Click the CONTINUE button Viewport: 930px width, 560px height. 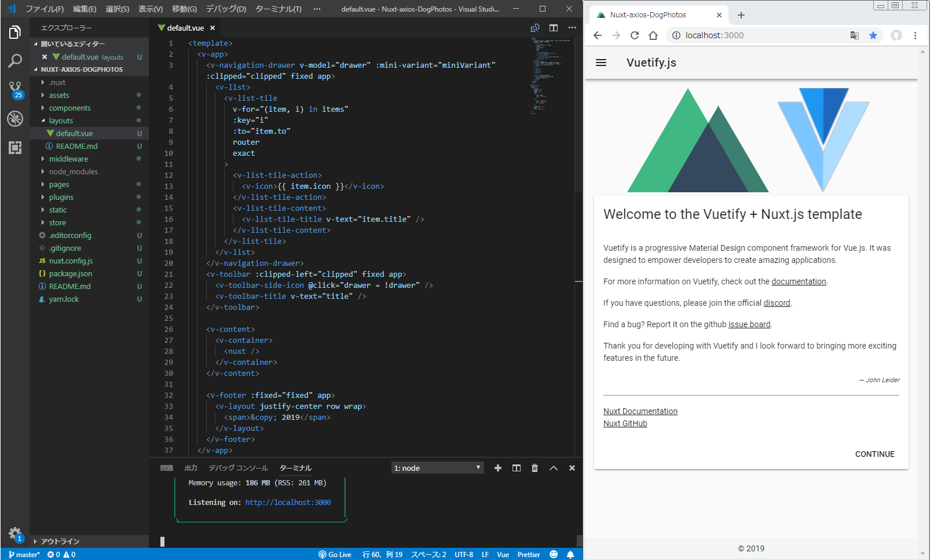tap(874, 454)
